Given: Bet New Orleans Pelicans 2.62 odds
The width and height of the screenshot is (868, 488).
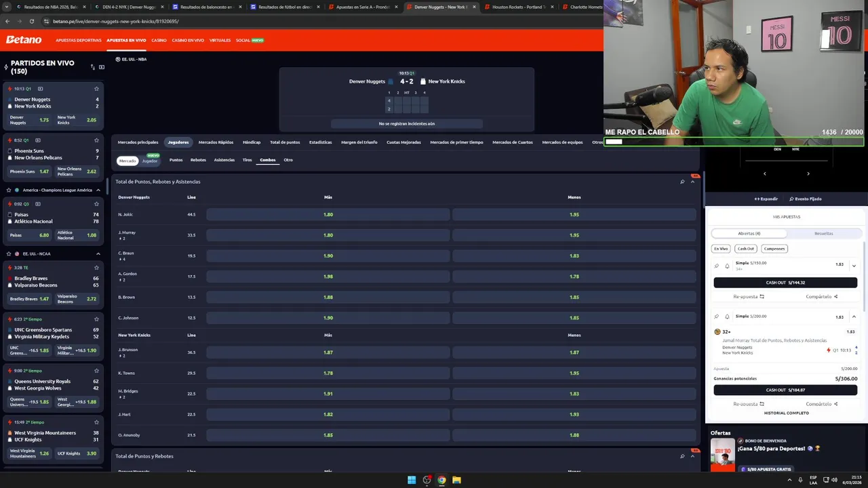Looking at the screenshot, I should coord(77,171).
